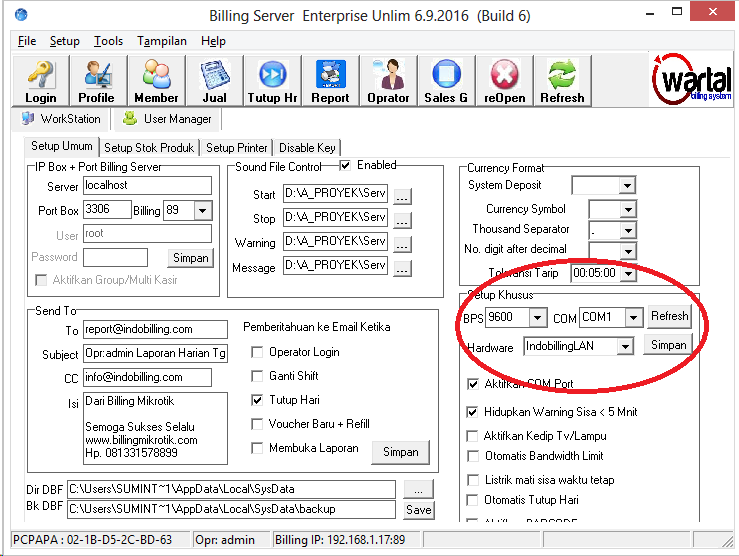Click the Sales G toolbar icon
The height and width of the screenshot is (556, 739).
pos(446,80)
